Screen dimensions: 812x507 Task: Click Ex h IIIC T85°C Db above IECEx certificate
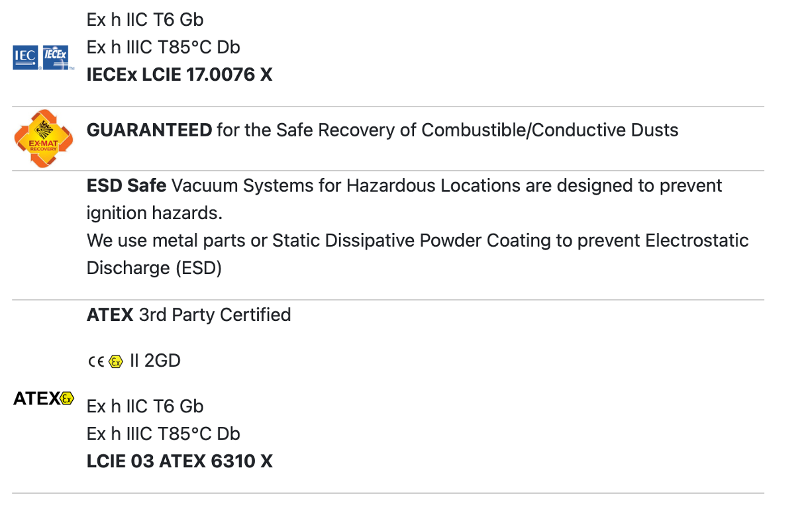pyautogui.click(x=164, y=47)
